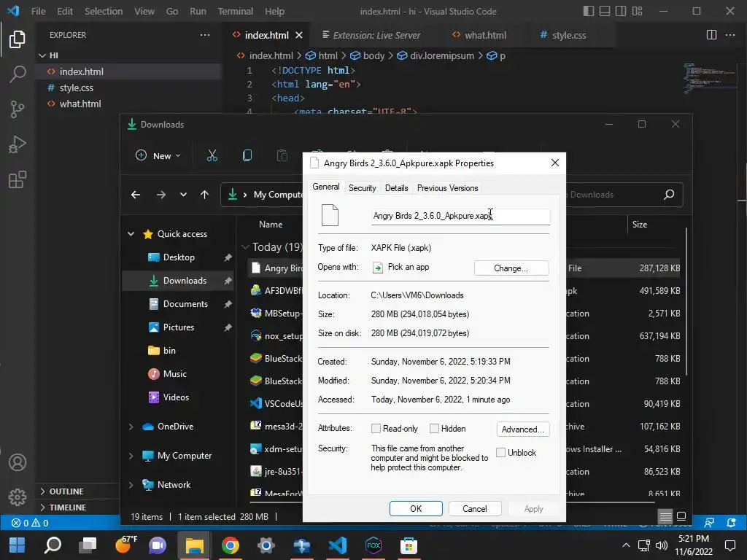Open the Run and Debug view
747x560 pixels.
(x=18, y=144)
